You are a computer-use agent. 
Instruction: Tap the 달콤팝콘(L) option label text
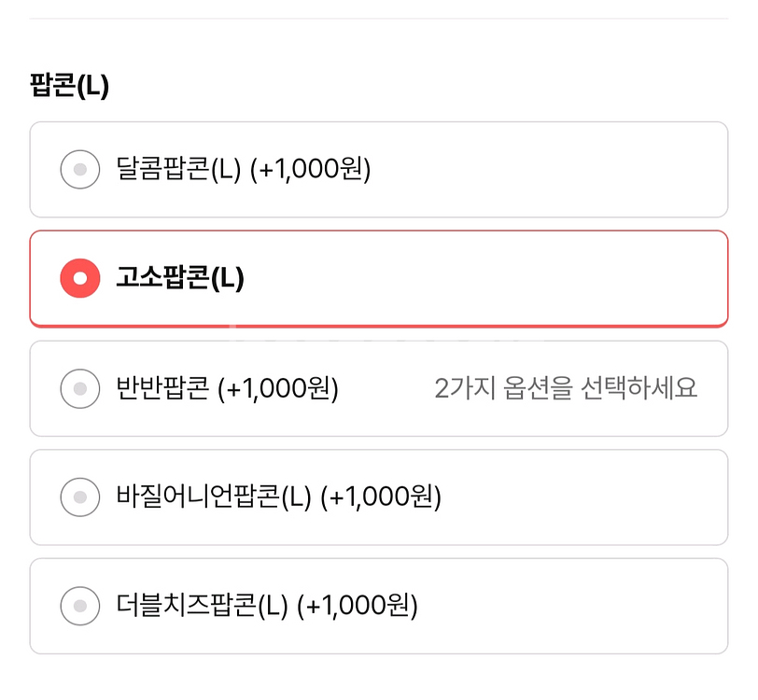[179, 170]
